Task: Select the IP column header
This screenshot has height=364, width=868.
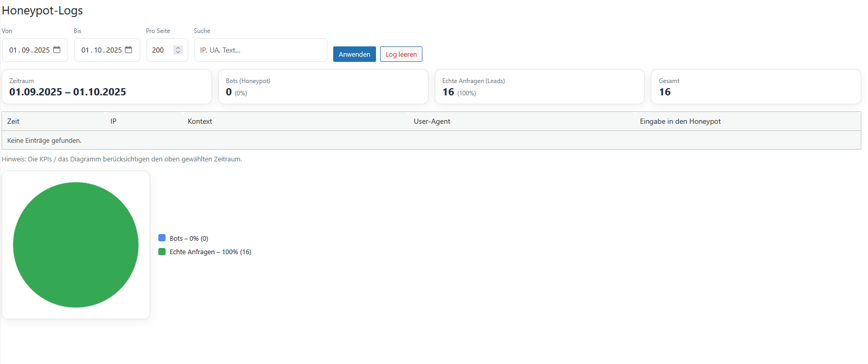Action: click(113, 121)
